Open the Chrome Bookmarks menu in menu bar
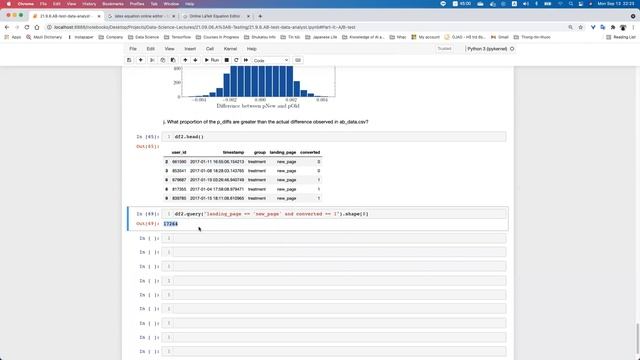The image size is (640, 360). [x=113, y=4]
